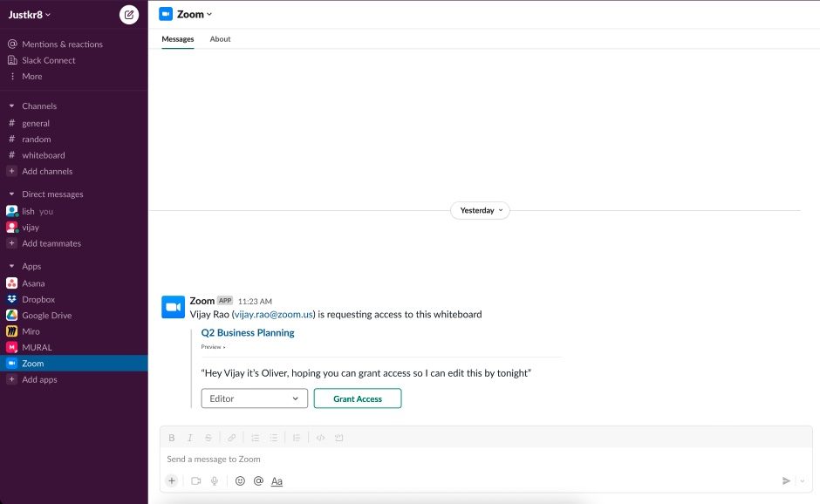820x504 pixels.
Task: Switch to the Messages tab
Action: click(178, 38)
